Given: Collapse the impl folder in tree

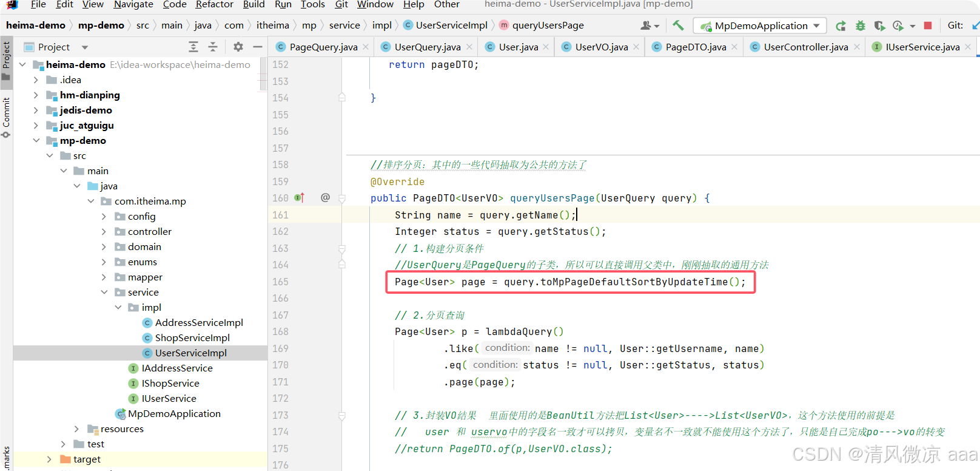Looking at the screenshot, I should pos(118,308).
